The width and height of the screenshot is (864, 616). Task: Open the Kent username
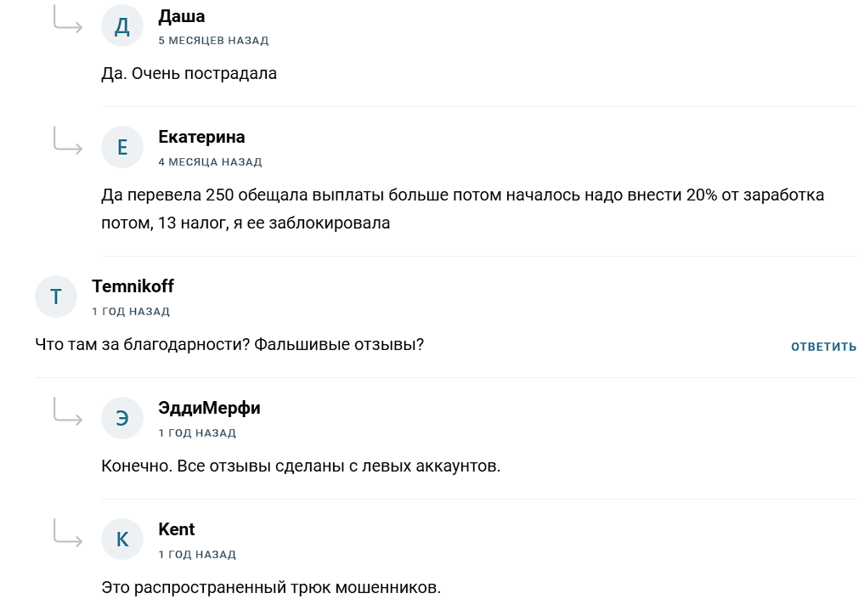177,529
